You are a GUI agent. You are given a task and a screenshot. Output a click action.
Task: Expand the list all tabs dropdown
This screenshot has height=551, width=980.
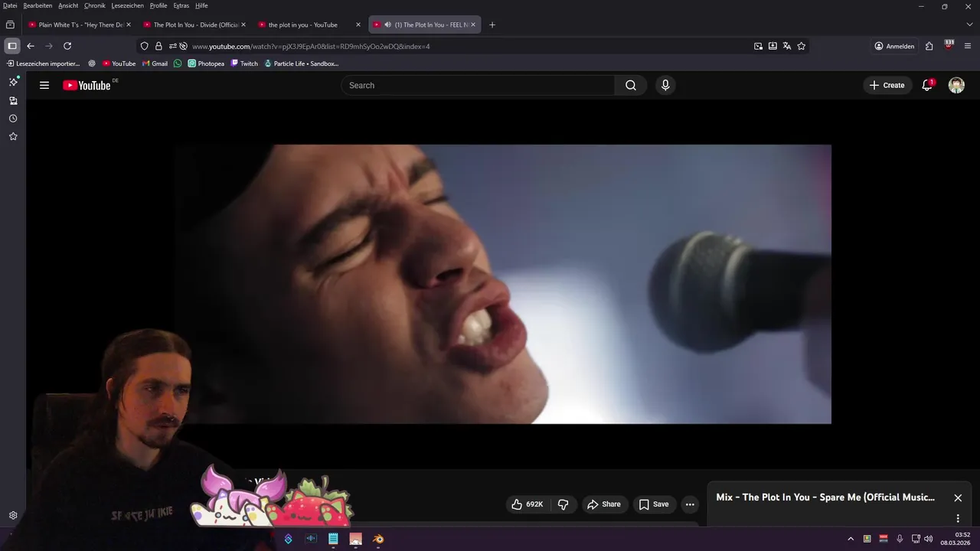[x=969, y=24]
